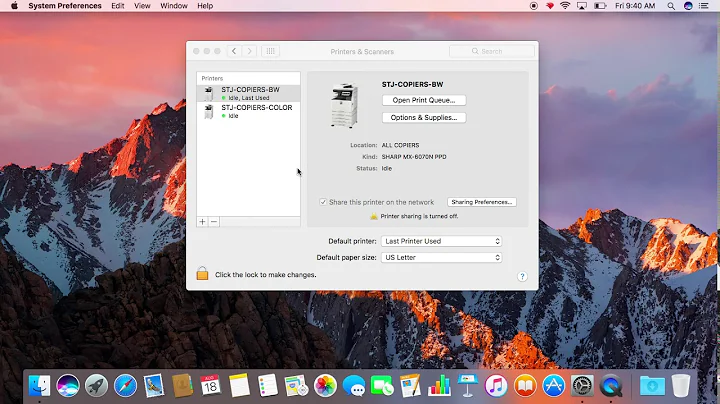Screen dimensions: 720x404
Task: Open Calendar icon showing 18 in dock
Action: pyautogui.click(x=211, y=386)
